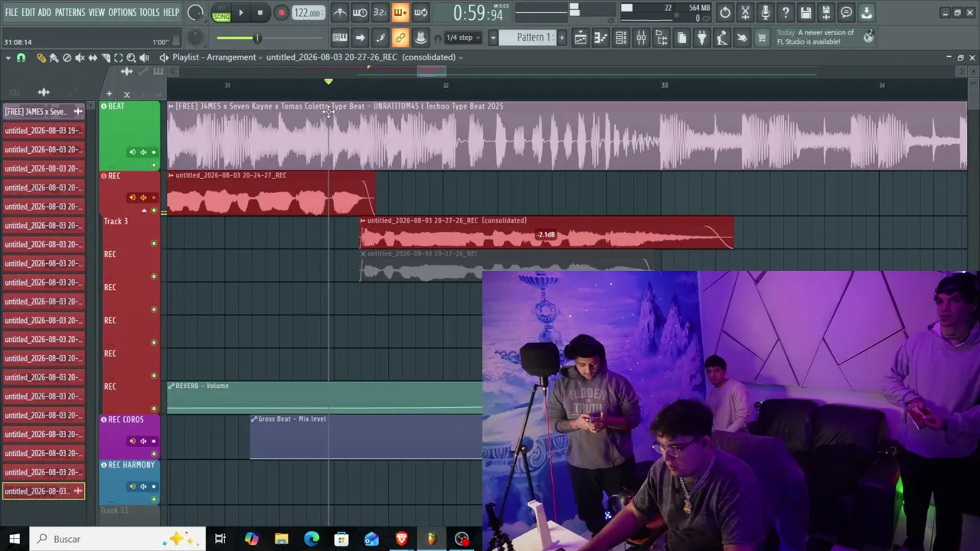Image resolution: width=980 pixels, height=551 pixels.
Task: Toggle wait for input to start
Action: [x=360, y=12]
